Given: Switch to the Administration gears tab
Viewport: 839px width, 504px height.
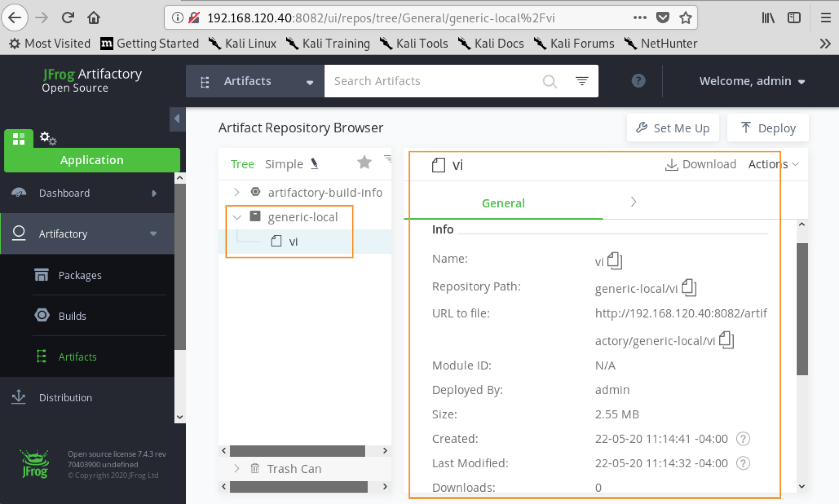Looking at the screenshot, I should coord(48,138).
